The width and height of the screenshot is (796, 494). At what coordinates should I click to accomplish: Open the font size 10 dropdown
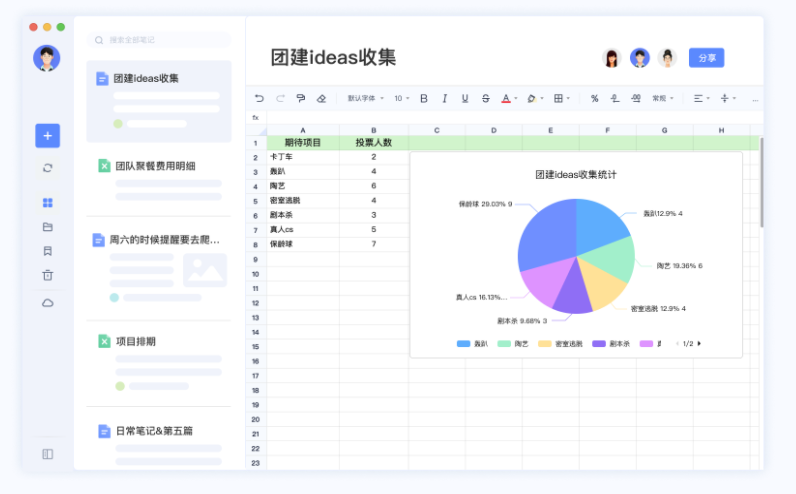point(402,98)
